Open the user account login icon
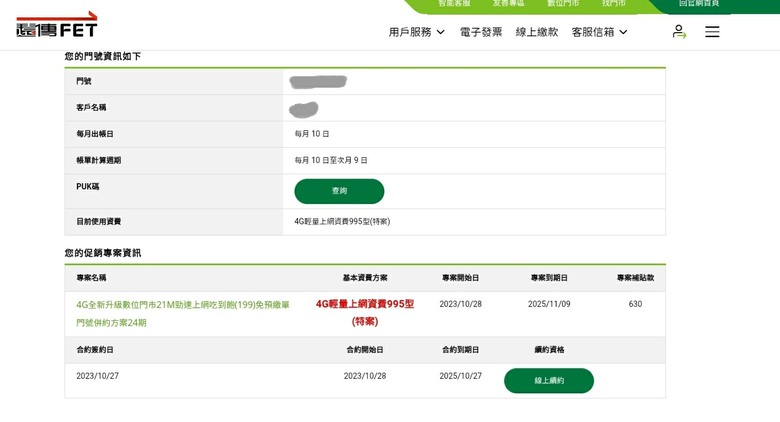The height and width of the screenshot is (422, 780). click(x=679, y=32)
